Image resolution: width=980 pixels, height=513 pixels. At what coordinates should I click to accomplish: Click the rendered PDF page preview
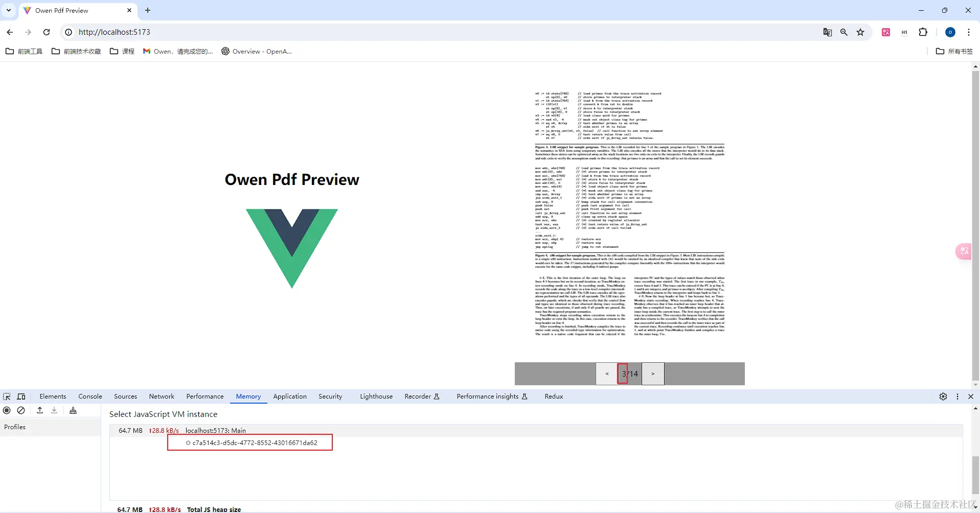[x=630, y=213]
